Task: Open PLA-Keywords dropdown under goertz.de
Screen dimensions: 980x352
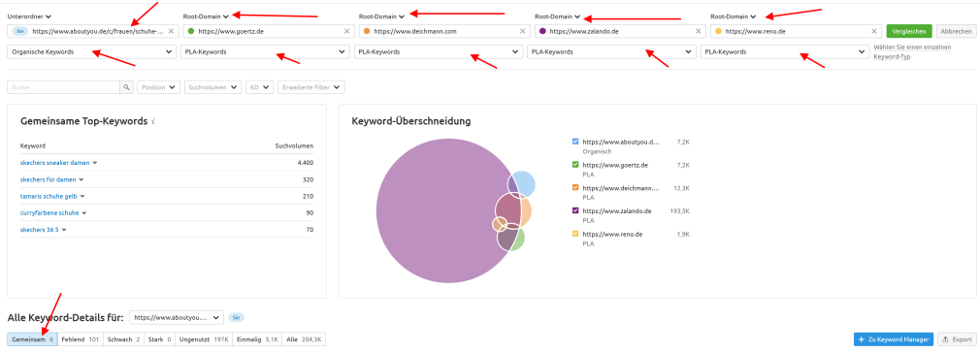Action: point(265,51)
